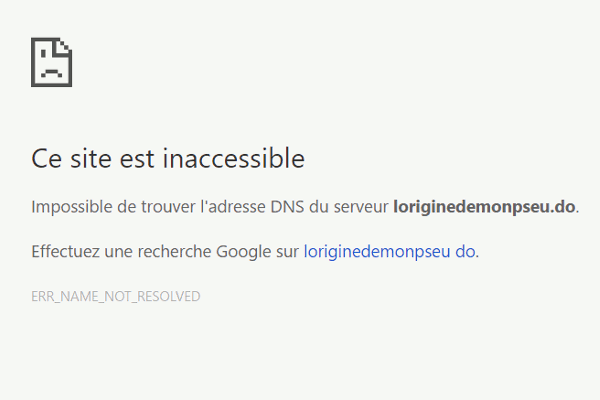Open the loriginedemonpseu do Google search link
Image resolution: width=600 pixels, height=400 pixels.
click(x=390, y=252)
